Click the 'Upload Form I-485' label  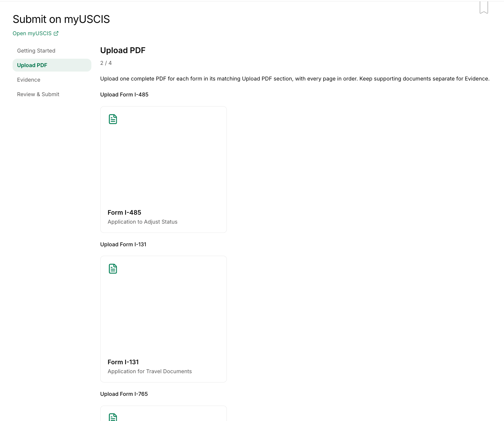124,94
